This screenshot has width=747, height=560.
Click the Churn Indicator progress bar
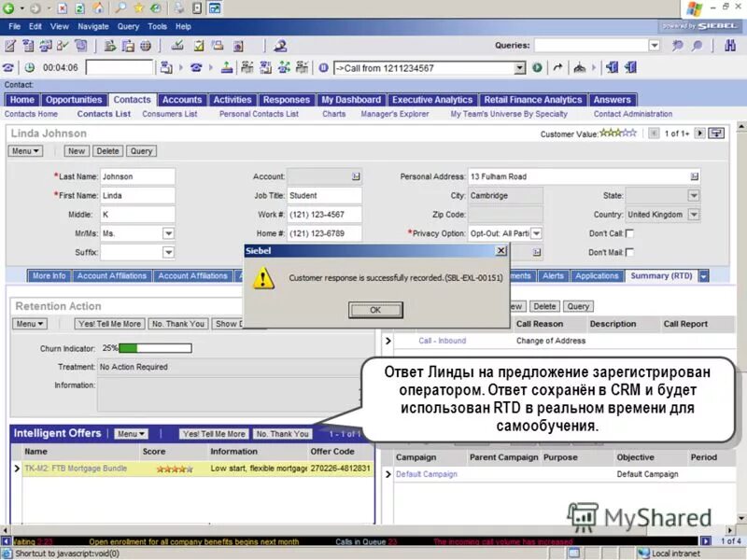tap(155, 348)
